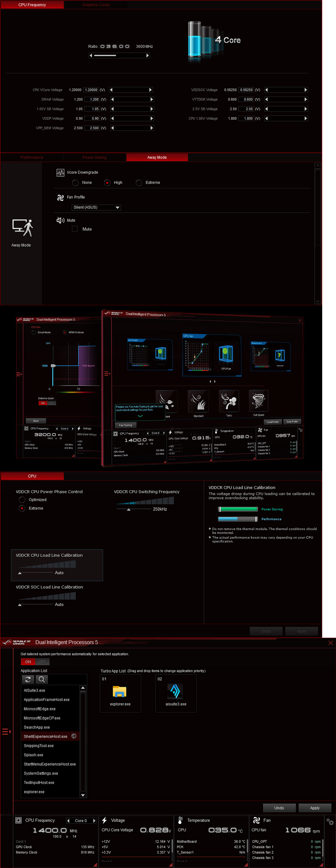Image resolution: width=336 pixels, height=868 pixels.
Task: Open the side menu in the Turbo App window
Action: [6, 732]
